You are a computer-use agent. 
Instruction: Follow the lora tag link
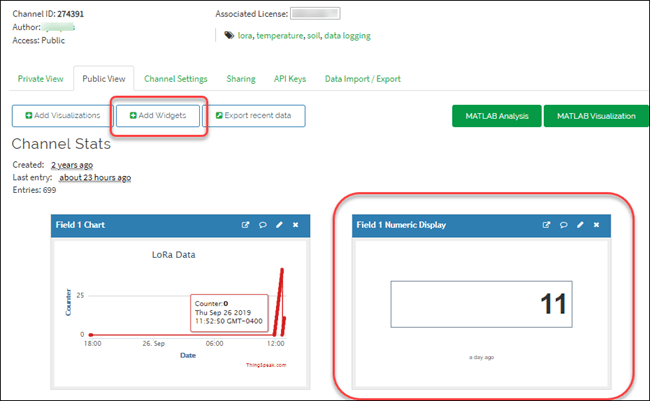(x=245, y=36)
